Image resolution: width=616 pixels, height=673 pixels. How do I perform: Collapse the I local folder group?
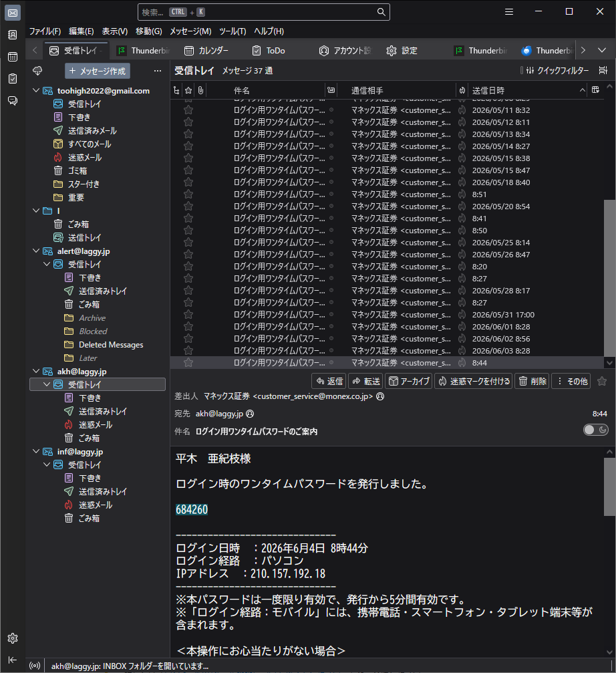(37, 211)
